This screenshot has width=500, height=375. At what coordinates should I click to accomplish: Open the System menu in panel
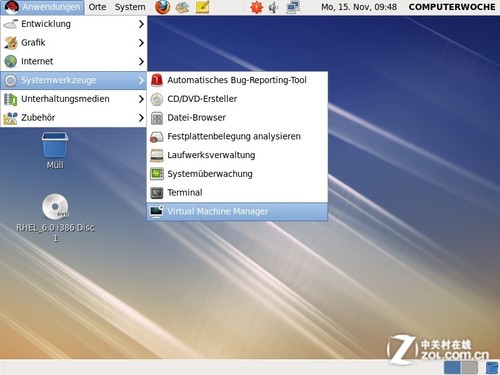[x=130, y=7]
